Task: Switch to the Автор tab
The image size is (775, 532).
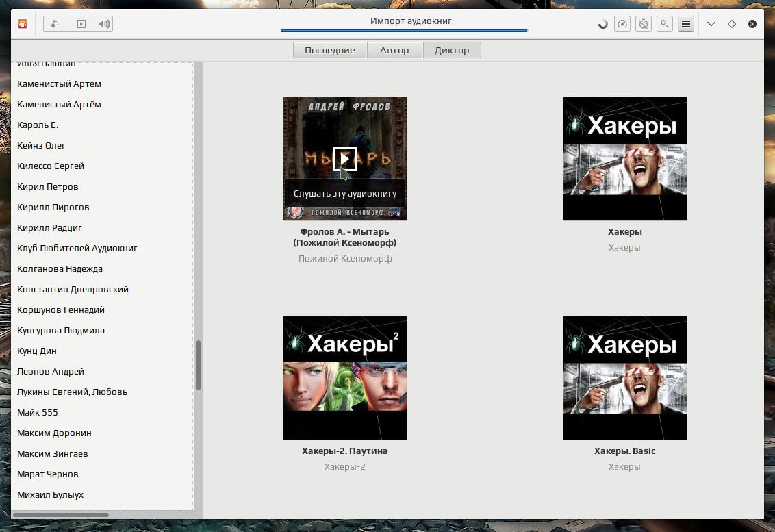Action: (394, 50)
